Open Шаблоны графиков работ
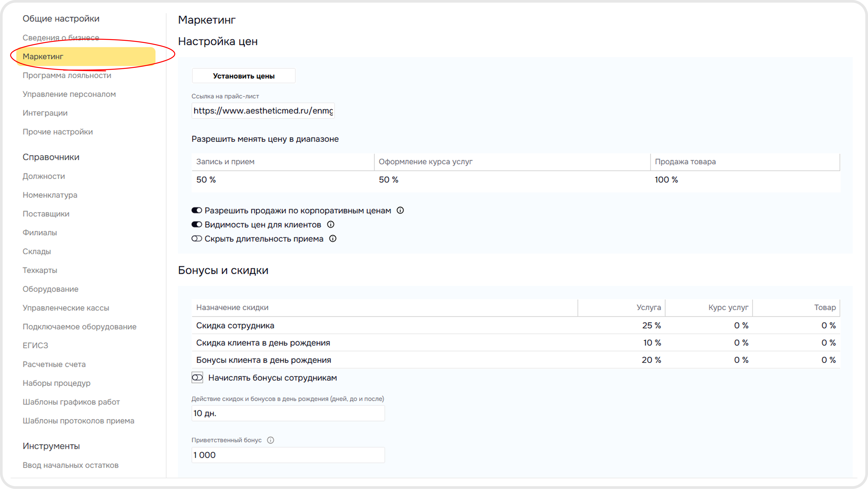The image size is (868, 489). point(71,402)
